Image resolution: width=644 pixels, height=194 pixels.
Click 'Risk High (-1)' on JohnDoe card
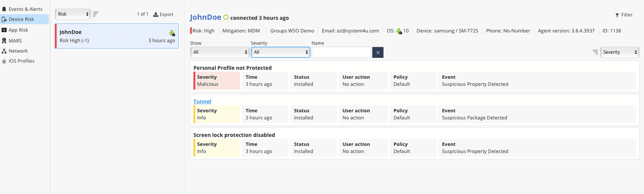[74, 40]
